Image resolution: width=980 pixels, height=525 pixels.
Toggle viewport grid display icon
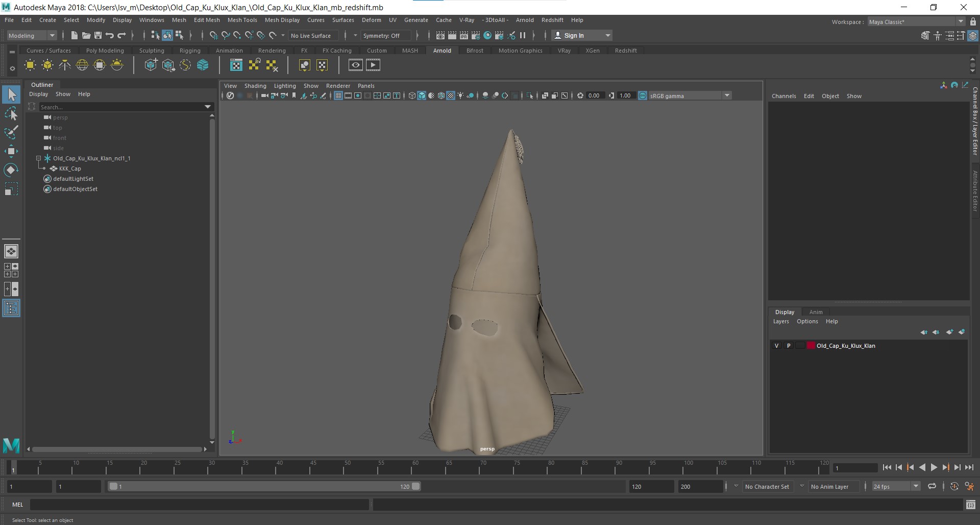pyautogui.click(x=338, y=96)
